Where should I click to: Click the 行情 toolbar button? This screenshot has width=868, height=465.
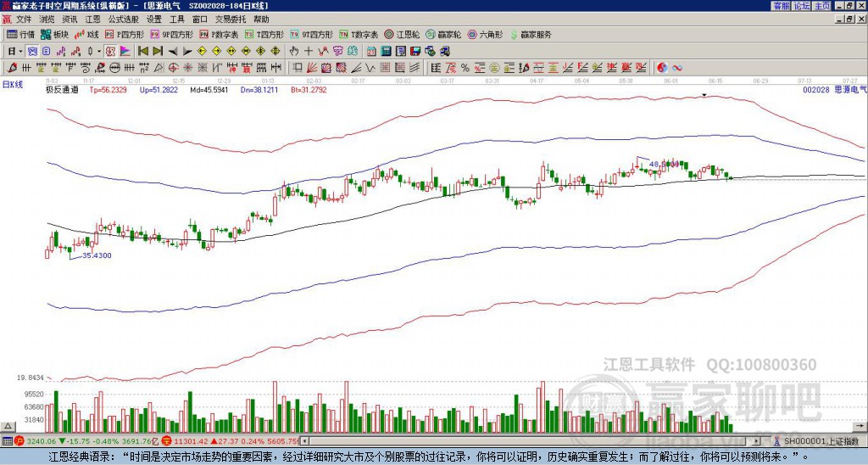[20, 34]
